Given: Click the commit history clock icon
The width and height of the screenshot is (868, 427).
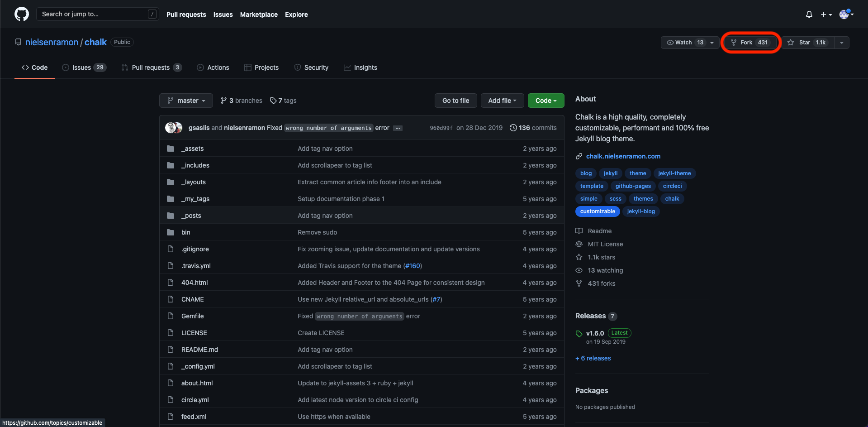Looking at the screenshot, I should click(513, 128).
